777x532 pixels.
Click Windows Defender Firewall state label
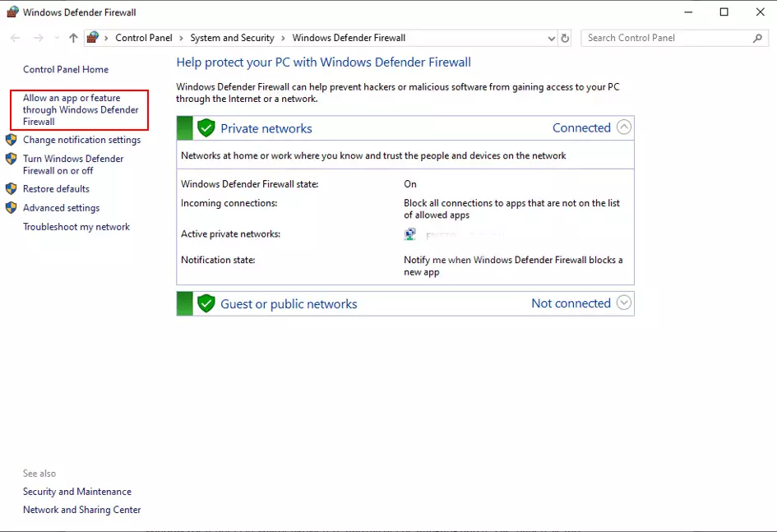pos(250,184)
